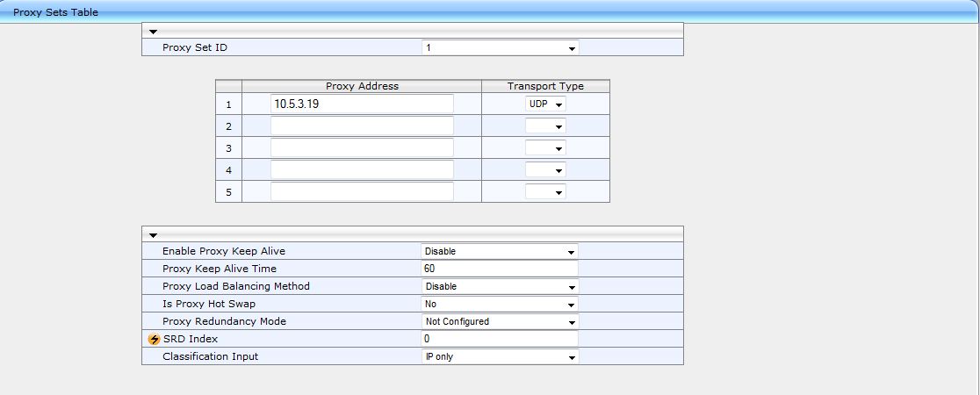Open Transport Type dropdown for row 1
This screenshot has width=980, height=395.
[x=545, y=104]
